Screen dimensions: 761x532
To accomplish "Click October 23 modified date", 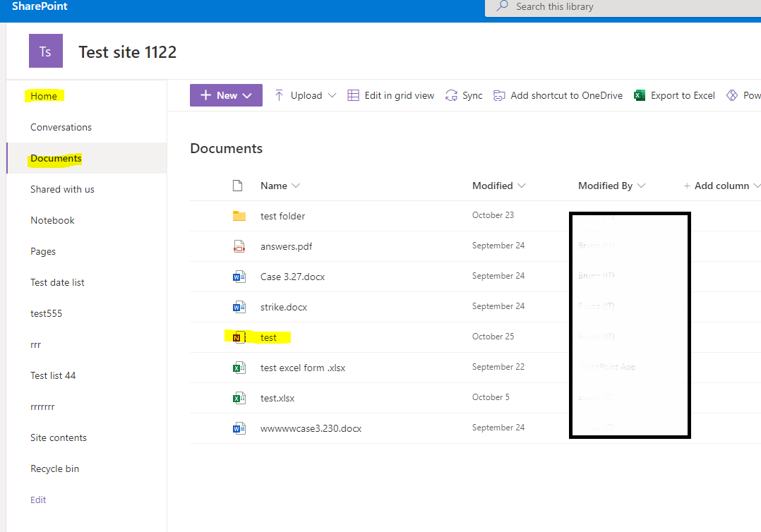I will (493, 214).
